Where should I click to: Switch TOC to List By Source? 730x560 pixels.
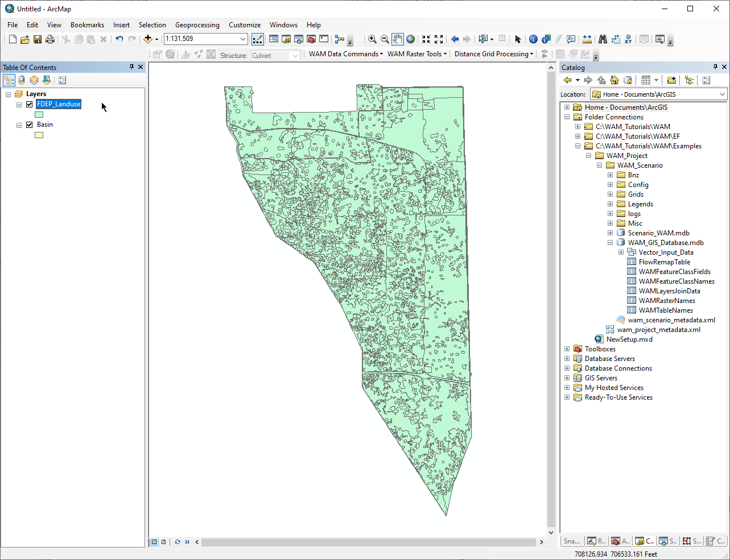pyautogui.click(x=22, y=80)
